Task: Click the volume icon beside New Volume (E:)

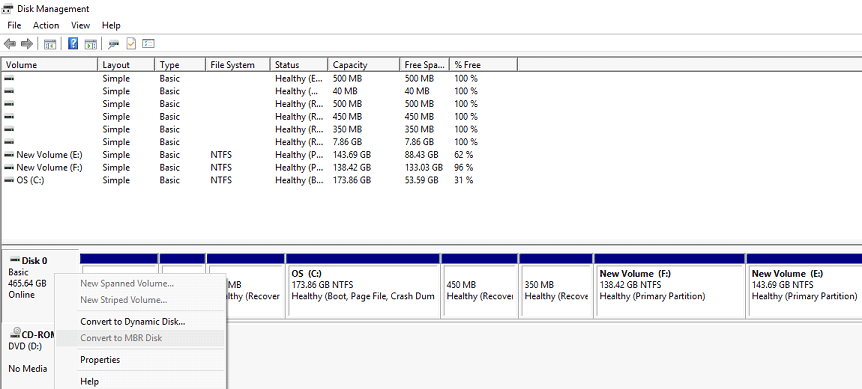Action: pos(9,155)
